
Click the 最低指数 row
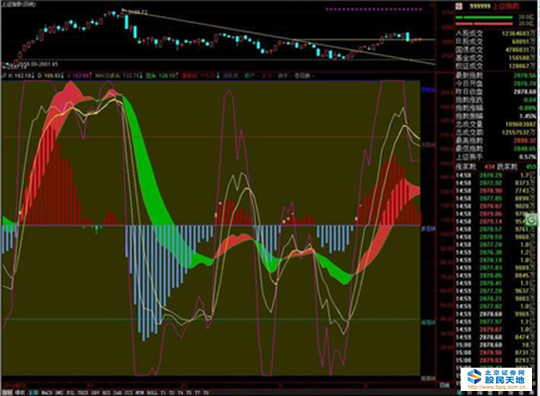click(496, 148)
